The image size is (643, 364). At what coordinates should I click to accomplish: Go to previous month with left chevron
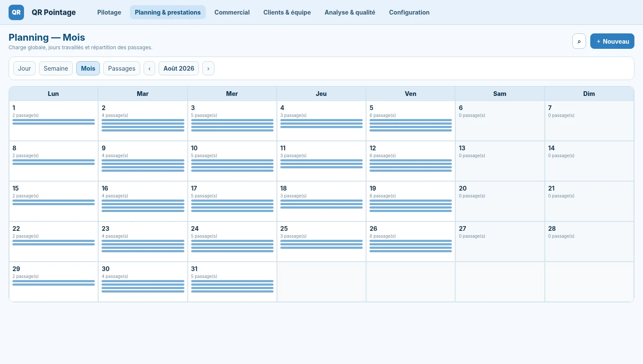pos(149,69)
